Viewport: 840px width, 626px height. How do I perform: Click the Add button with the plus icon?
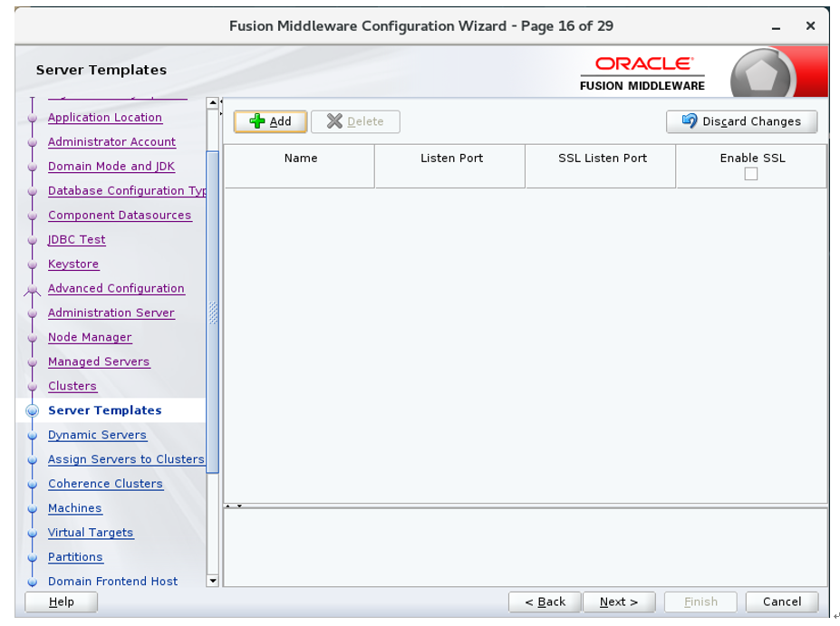271,121
